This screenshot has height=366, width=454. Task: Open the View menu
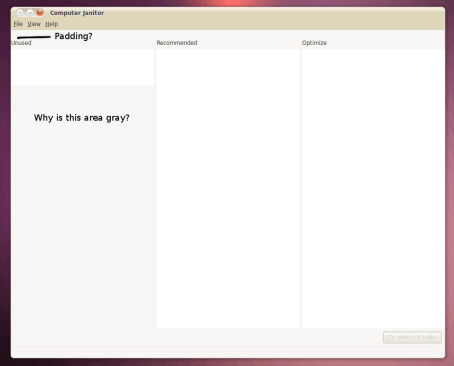(34, 24)
